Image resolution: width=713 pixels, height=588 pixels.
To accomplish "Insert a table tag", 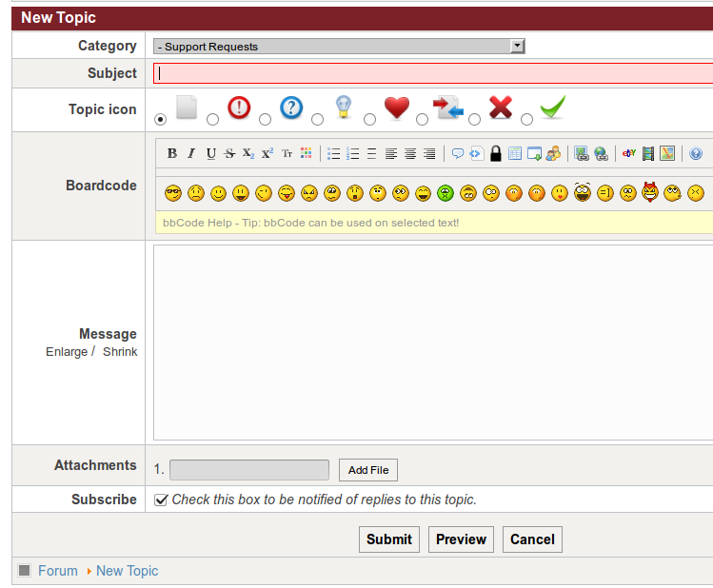I will tap(515, 153).
